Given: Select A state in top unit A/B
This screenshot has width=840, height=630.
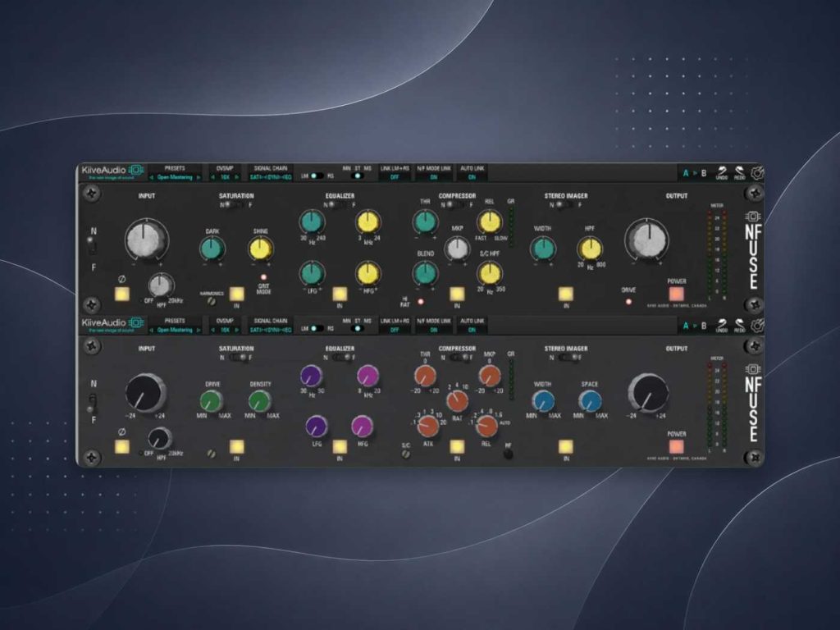Looking at the screenshot, I should (686, 173).
